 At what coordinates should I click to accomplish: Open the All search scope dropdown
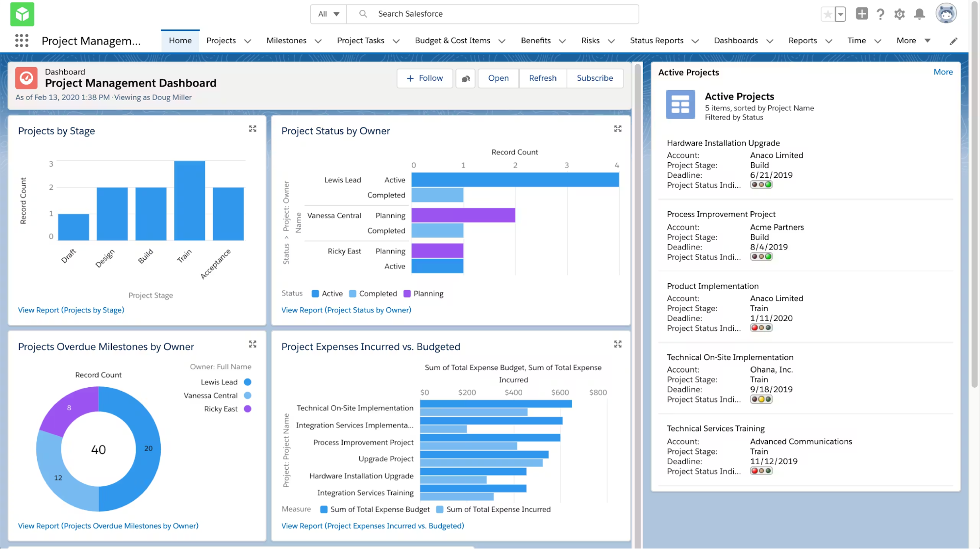[x=328, y=14]
